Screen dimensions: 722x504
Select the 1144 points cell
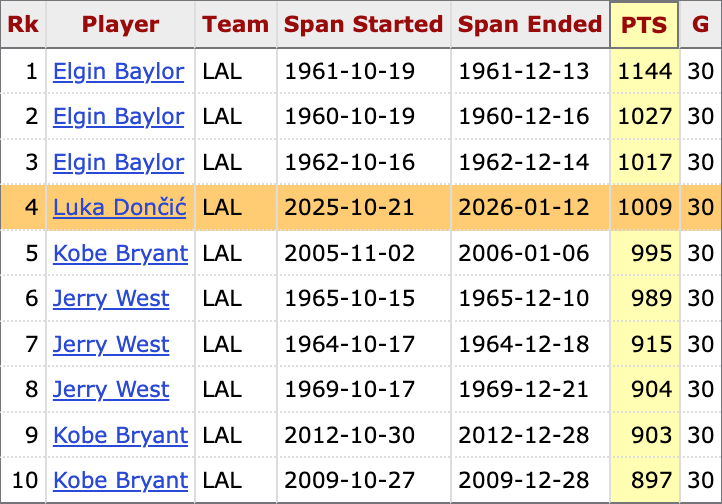(x=644, y=72)
